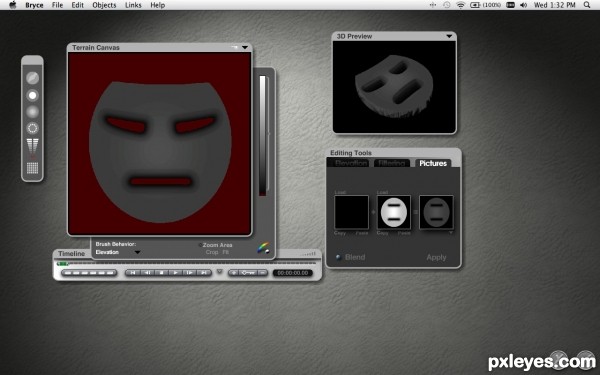This screenshot has width=600, height=375.
Task: Open the Objects menu
Action: click(104, 5)
